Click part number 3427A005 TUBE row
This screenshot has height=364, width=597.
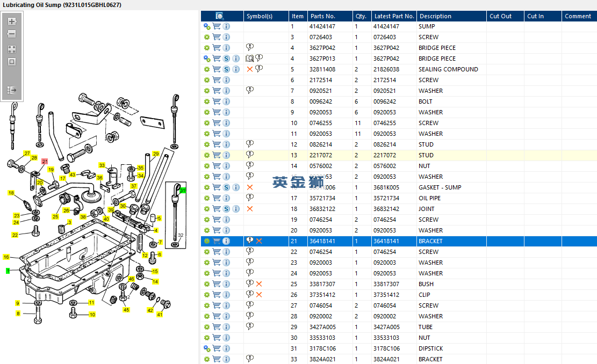[322, 327]
